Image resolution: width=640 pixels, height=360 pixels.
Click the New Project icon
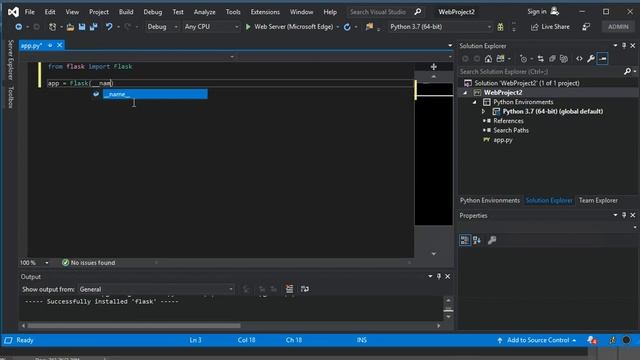[53, 27]
